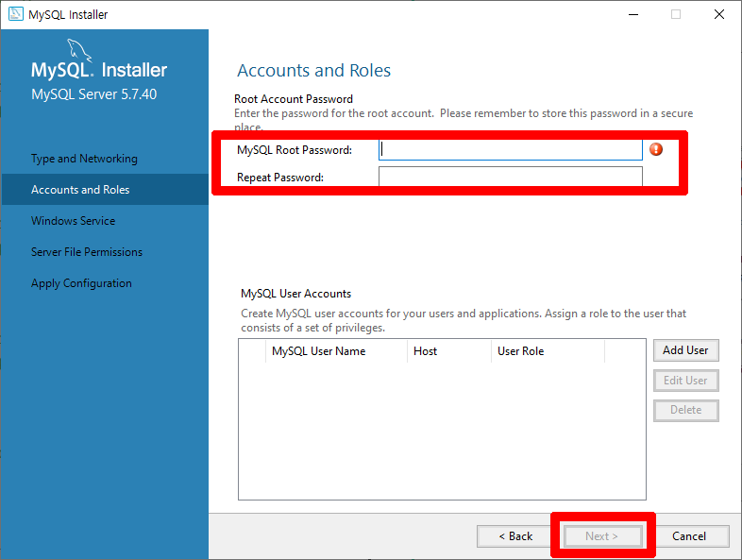
Task: Click the User Role column header
Action: 548,351
